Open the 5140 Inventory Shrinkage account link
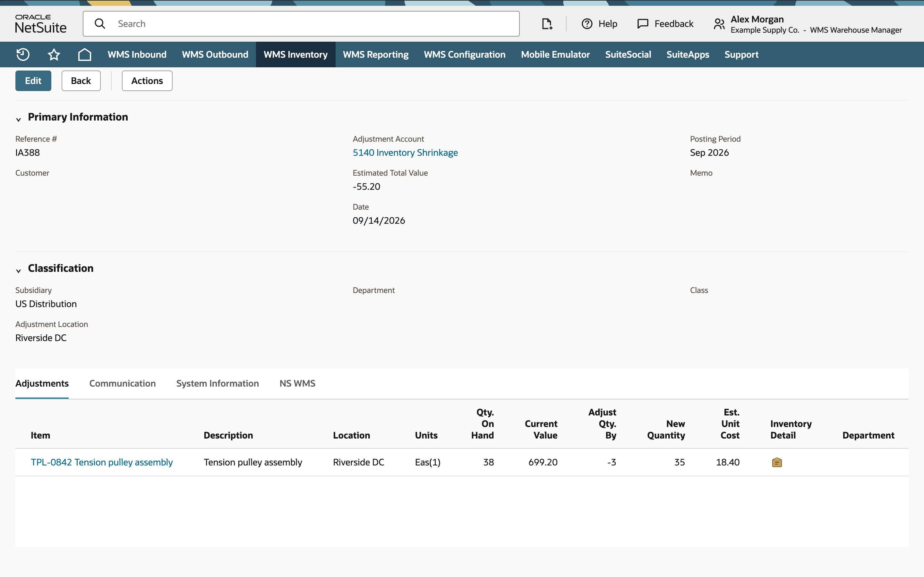 click(405, 153)
